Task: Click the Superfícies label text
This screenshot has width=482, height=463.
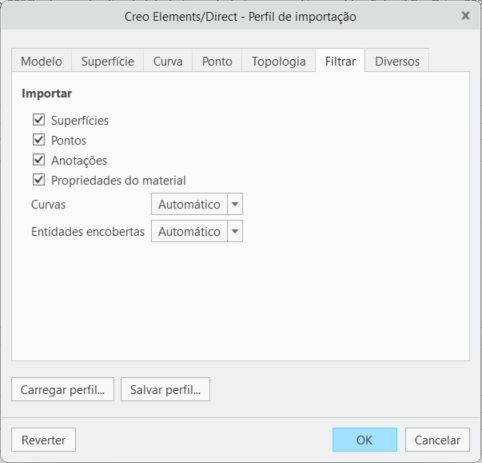Action: tap(80, 120)
